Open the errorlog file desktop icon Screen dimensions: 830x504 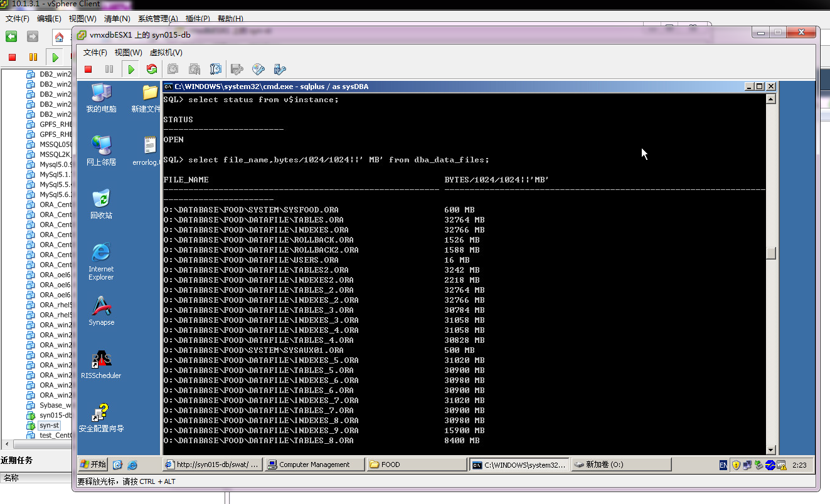pos(148,151)
